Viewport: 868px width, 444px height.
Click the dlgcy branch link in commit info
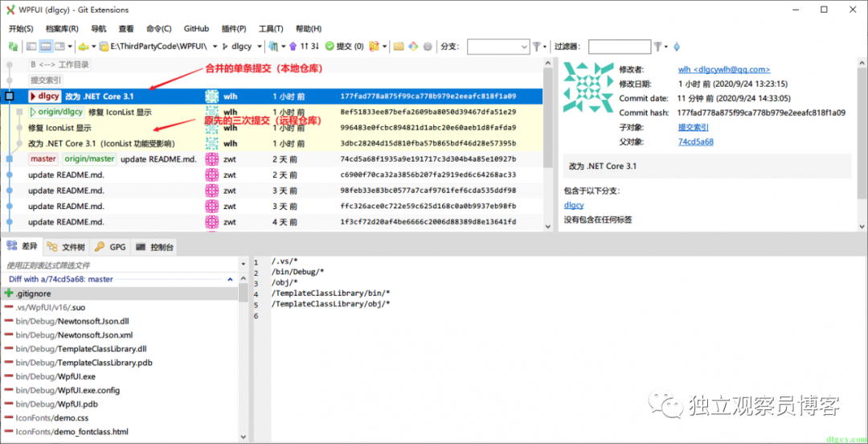[574, 205]
